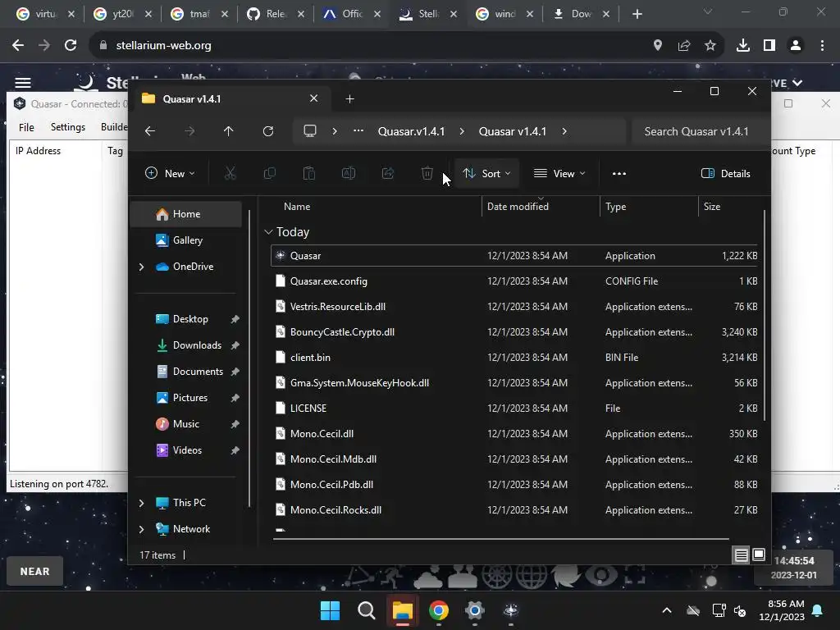Select the Quasar application file

pos(514,256)
